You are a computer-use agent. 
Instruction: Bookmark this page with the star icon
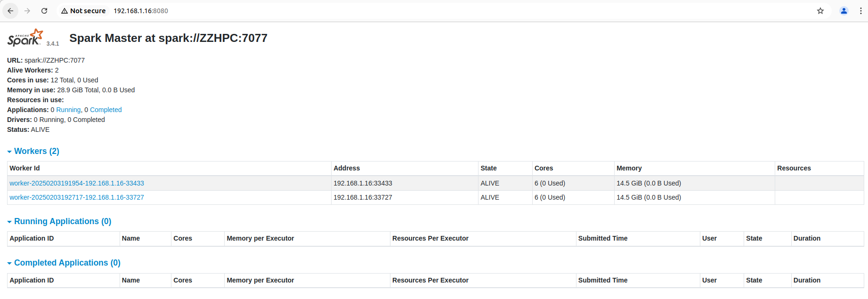tap(820, 11)
